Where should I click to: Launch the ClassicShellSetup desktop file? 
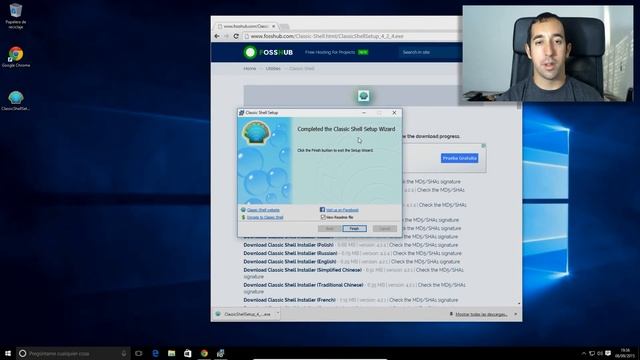tap(16, 100)
